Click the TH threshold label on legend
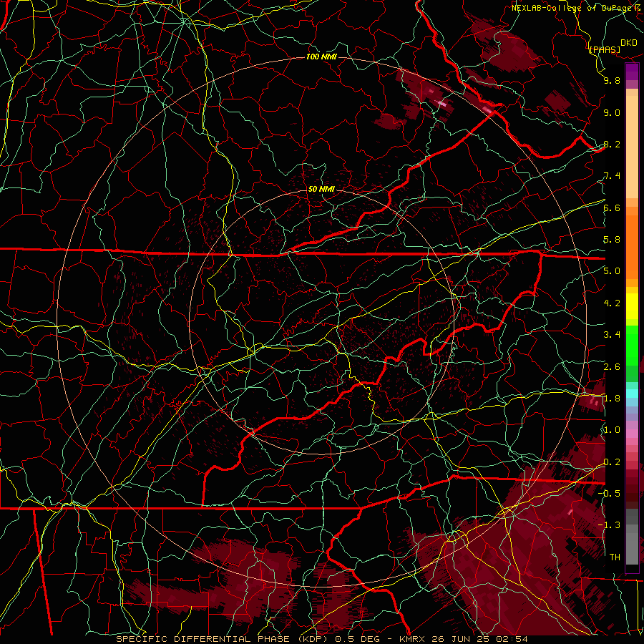The width and height of the screenshot is (644, 644). pos(615,557)
